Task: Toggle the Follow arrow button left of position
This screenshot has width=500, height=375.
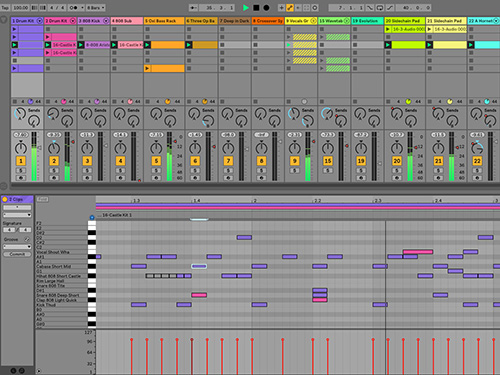Action: coord(193,8)
